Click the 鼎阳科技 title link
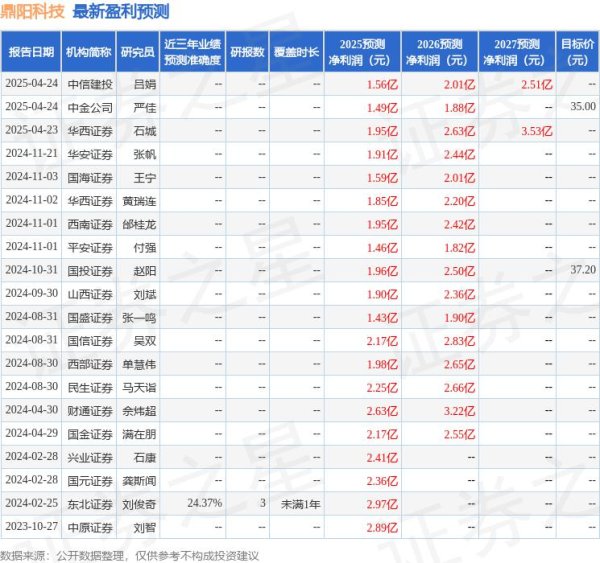 click(x=33, y=12)
